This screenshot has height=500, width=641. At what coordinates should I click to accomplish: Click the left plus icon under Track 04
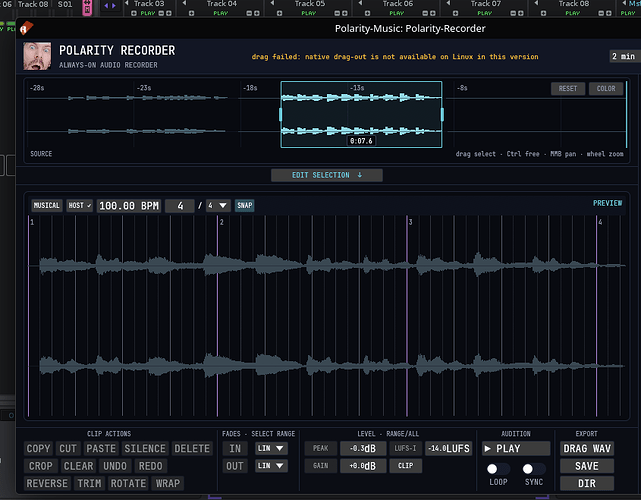(x=191, y=13)
